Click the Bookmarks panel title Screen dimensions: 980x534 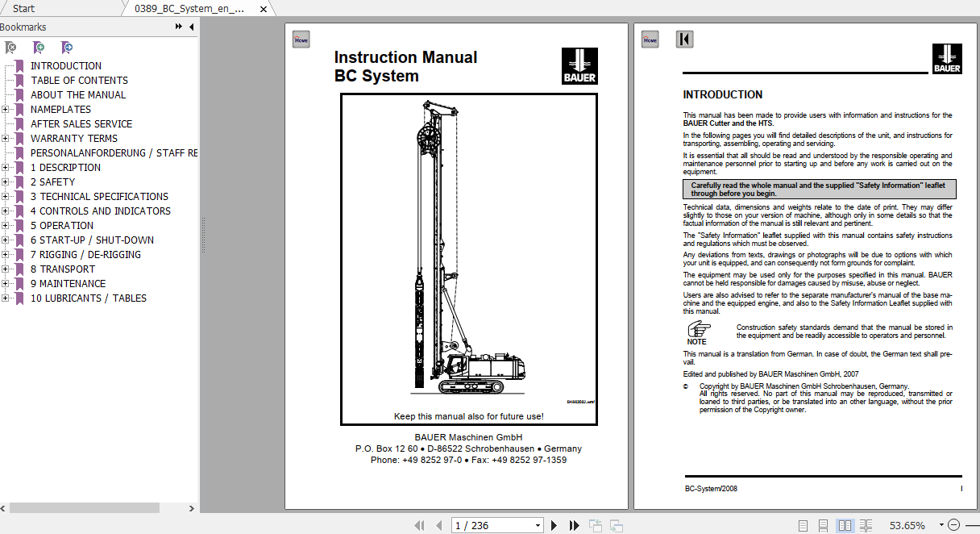coord(23,27)
